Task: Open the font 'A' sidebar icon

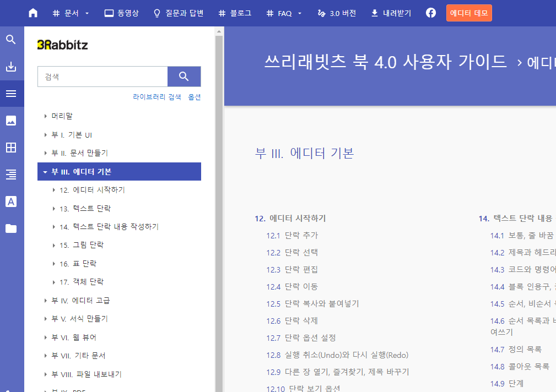Action: coord(11,202)
